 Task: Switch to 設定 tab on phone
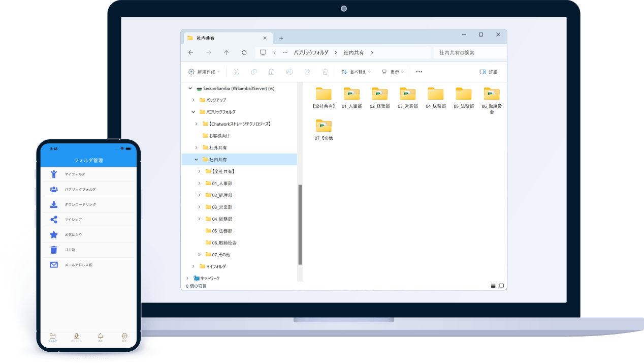pos(124,338)
